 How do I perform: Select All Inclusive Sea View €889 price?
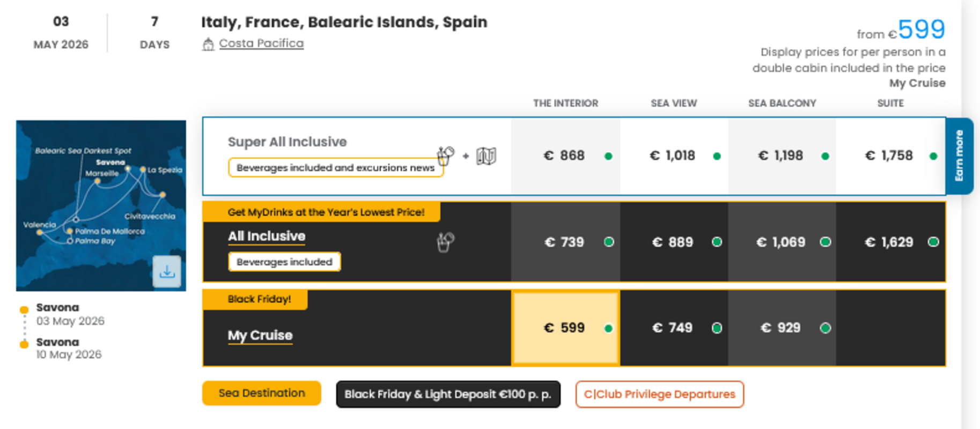coord(673,242)
